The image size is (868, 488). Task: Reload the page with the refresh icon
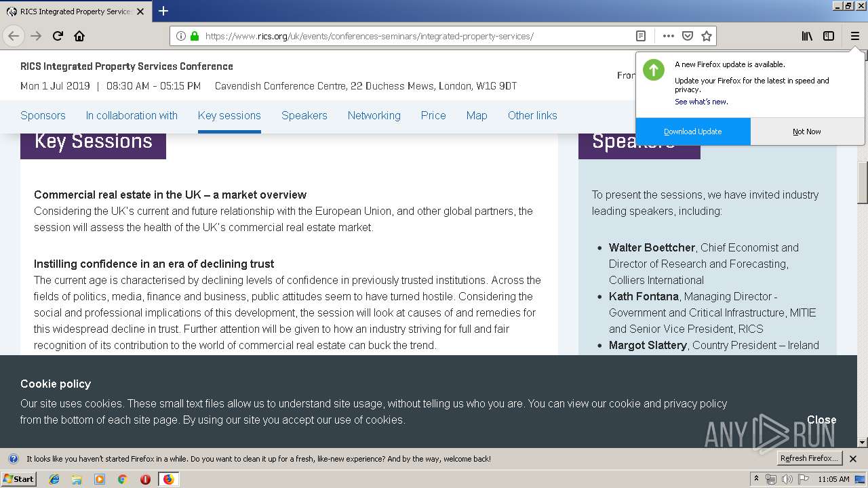[58, 36]
